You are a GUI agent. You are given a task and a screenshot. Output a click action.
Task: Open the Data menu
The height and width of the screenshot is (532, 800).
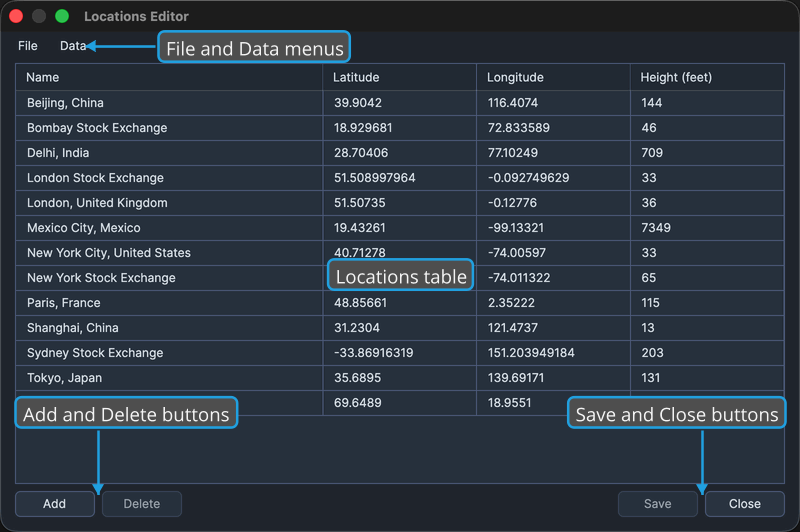tap(73, 46)
